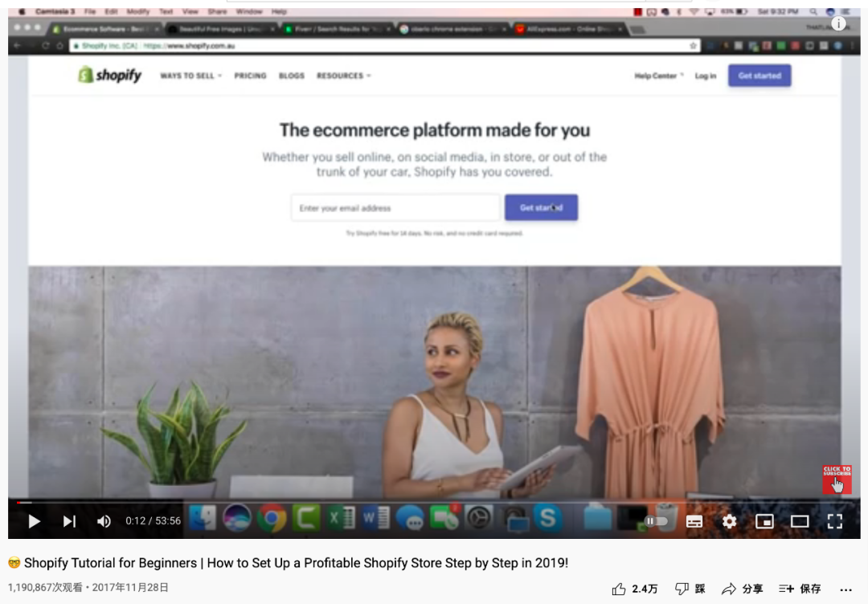Click the red Click to Subscribe watermark

[x=837, y=479]
